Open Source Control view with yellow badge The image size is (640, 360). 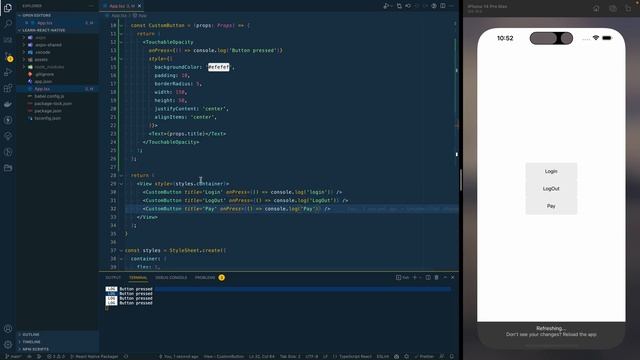[8, 56]
